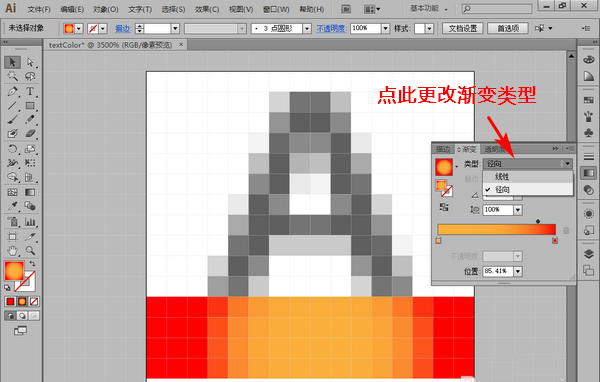Choose the Rectangle tool

pos(30,106)
